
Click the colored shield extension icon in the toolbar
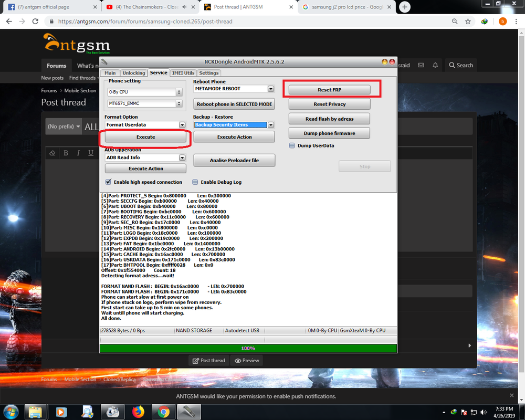484,22
